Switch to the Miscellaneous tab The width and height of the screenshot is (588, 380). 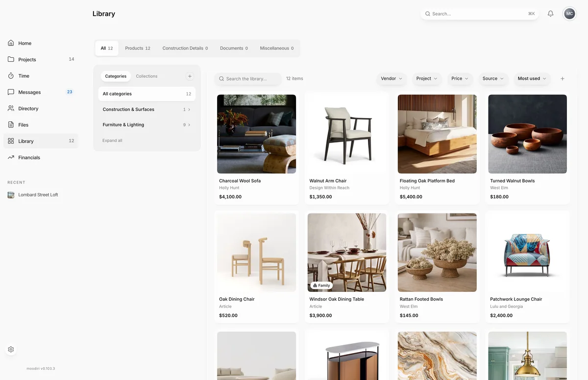coord(277,48)
